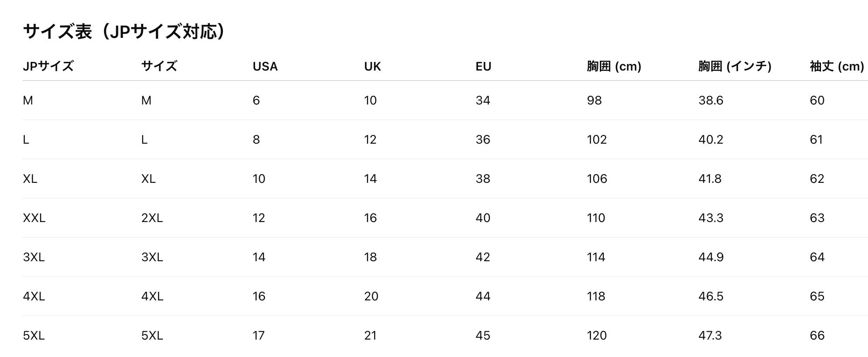Select chest inches value 41.8
The width and height of the screenshot is (868, 357).
click(x=710, y=179)
